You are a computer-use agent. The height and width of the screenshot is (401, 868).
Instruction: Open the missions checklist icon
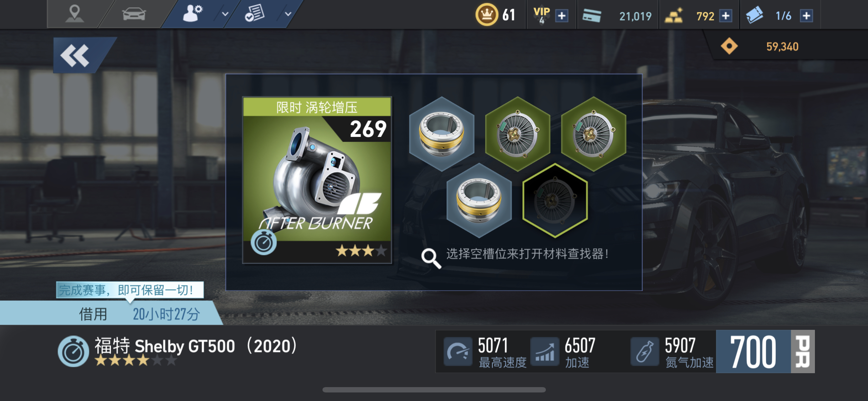point(255,14)
